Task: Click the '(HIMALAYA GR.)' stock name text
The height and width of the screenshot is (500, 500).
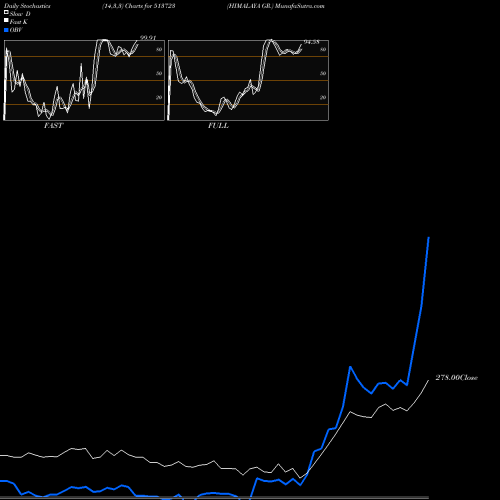Action: (x=250, y=6)
